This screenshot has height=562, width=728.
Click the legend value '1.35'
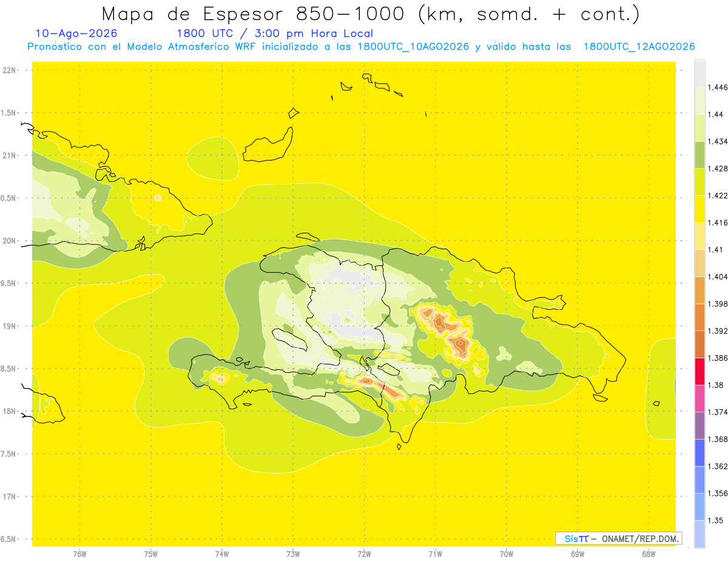pos(716,520)
